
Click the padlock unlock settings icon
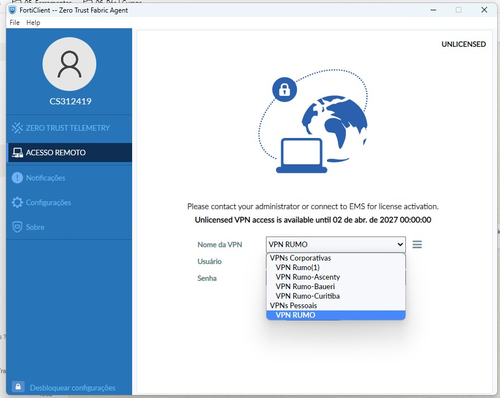pos(18,387)
